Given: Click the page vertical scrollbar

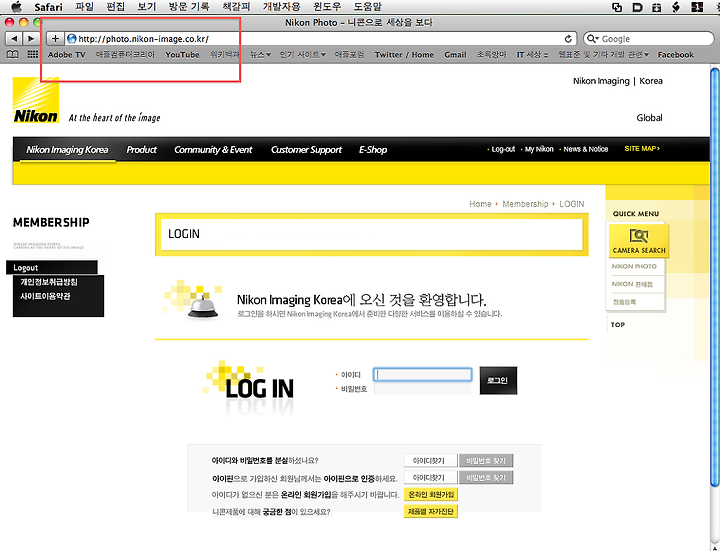Looking at the screenshot, I should 714,276.
